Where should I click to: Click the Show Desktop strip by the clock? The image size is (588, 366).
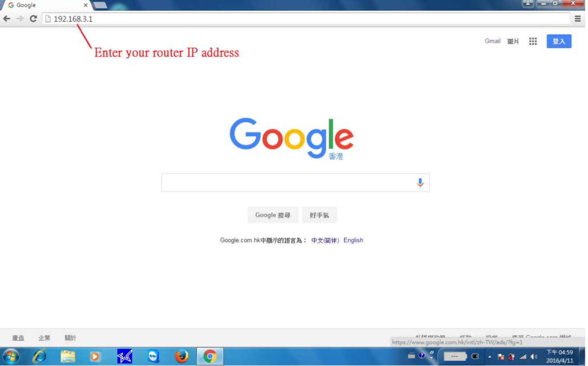click(582, 356)
